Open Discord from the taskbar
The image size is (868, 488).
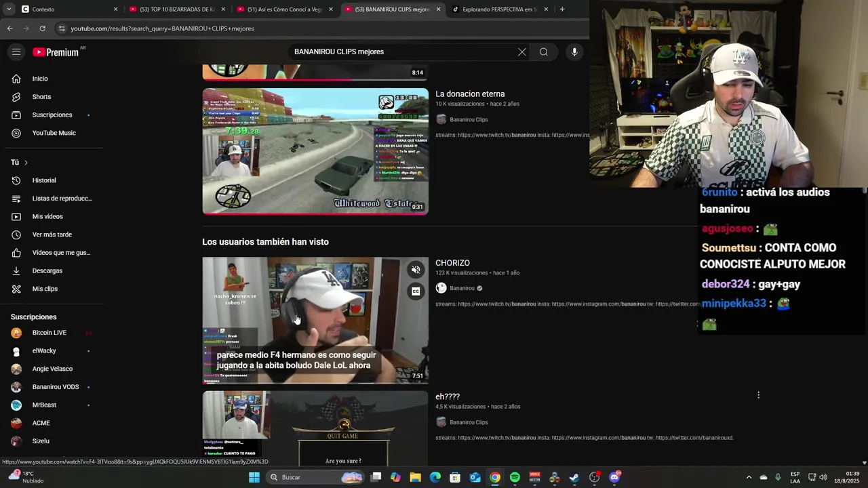point(614,477)
